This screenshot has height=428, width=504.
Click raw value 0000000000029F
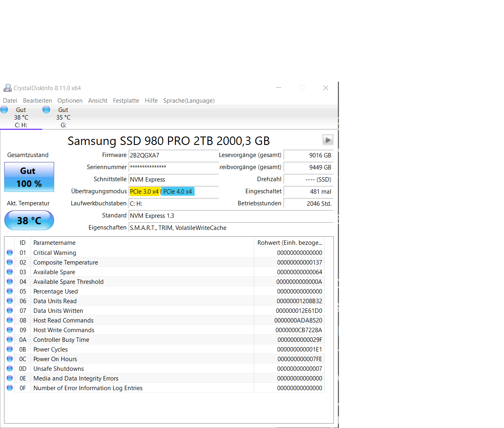[300, 340]
